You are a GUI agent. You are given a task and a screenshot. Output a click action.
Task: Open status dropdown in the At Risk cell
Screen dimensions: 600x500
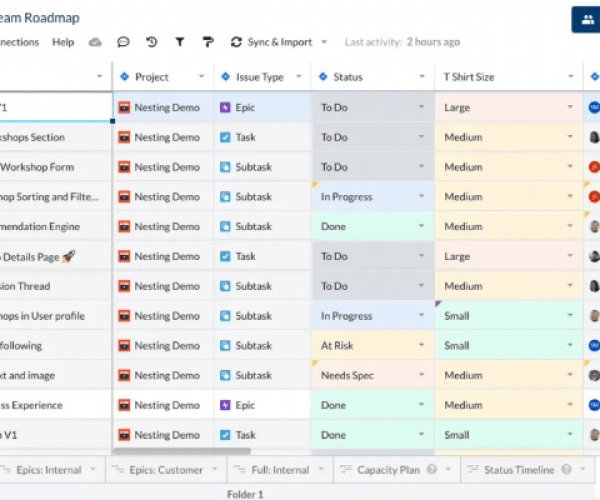[421, 346]
